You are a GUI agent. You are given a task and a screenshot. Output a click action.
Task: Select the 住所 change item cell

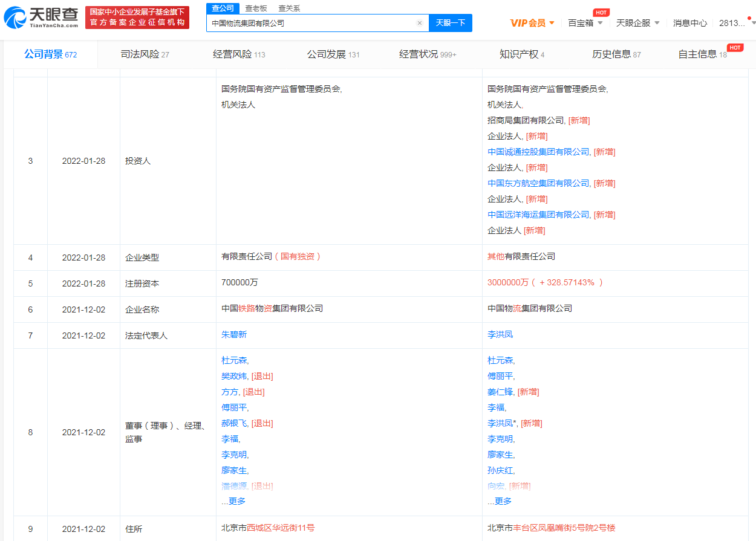[x=168, y=529]
